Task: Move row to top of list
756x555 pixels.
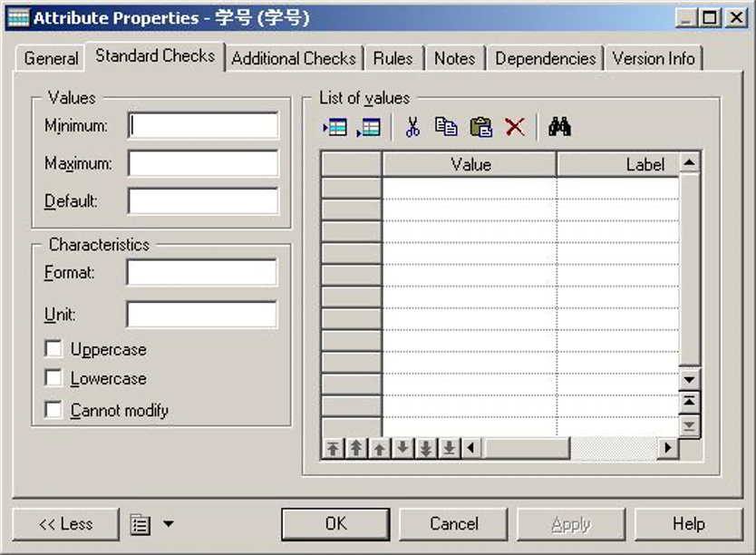Action: [333, 448]
